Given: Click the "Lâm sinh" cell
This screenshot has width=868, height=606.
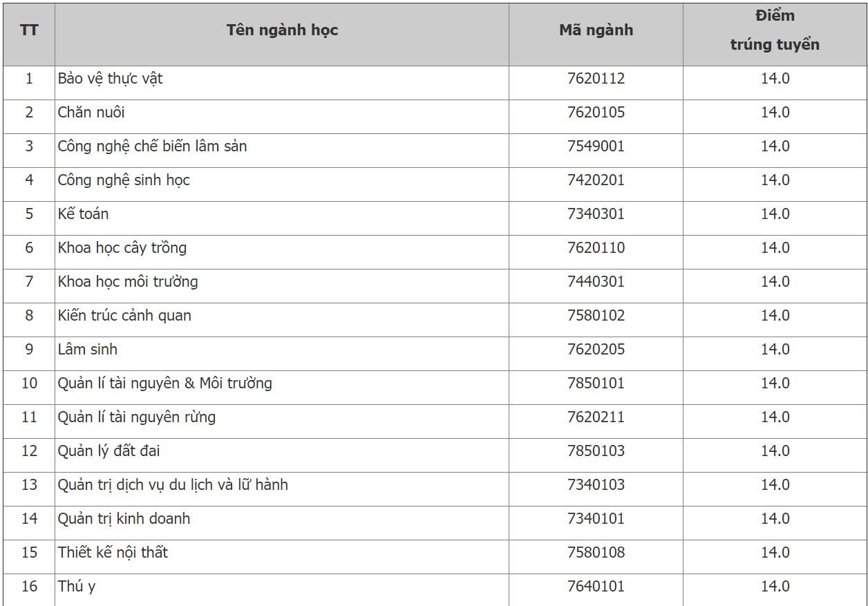Looking at the screenshot, I should coord(88,350).
